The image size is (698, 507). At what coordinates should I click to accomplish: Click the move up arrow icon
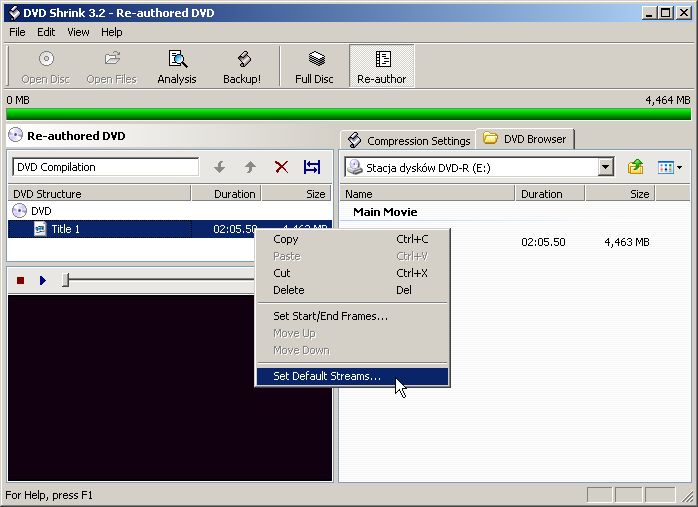coord(250,167)
